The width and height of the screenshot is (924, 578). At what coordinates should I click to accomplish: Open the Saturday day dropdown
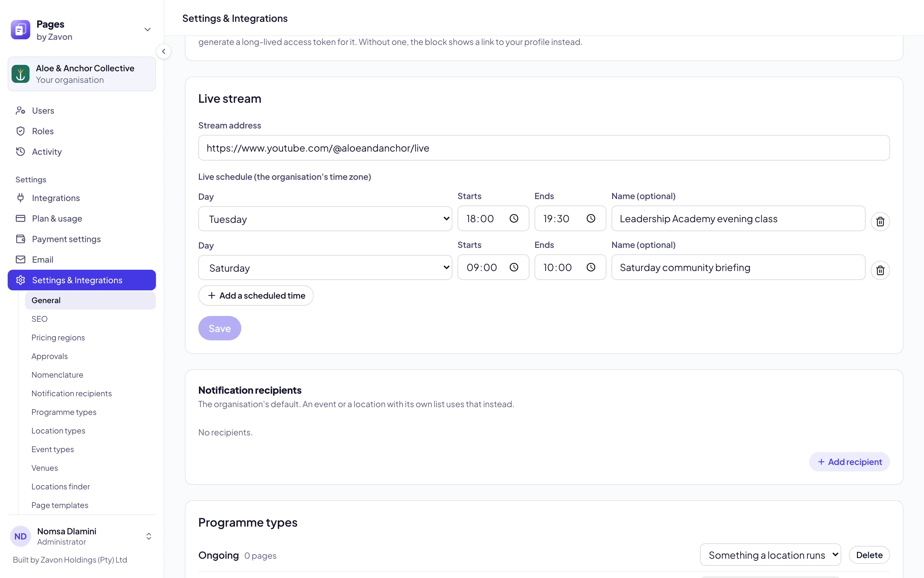pos(325,267)
